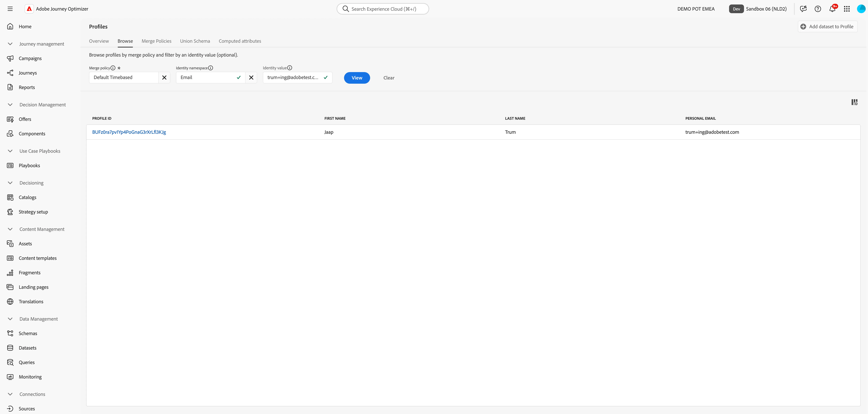
Task: Go to Home in the sidebar
Action: pos(25,27)
